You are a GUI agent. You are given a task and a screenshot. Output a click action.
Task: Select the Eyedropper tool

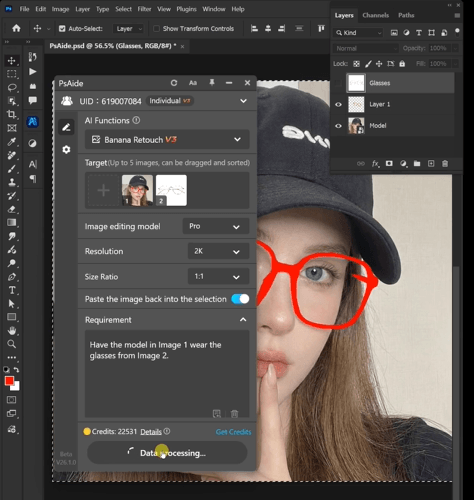[x=12, y=142]
